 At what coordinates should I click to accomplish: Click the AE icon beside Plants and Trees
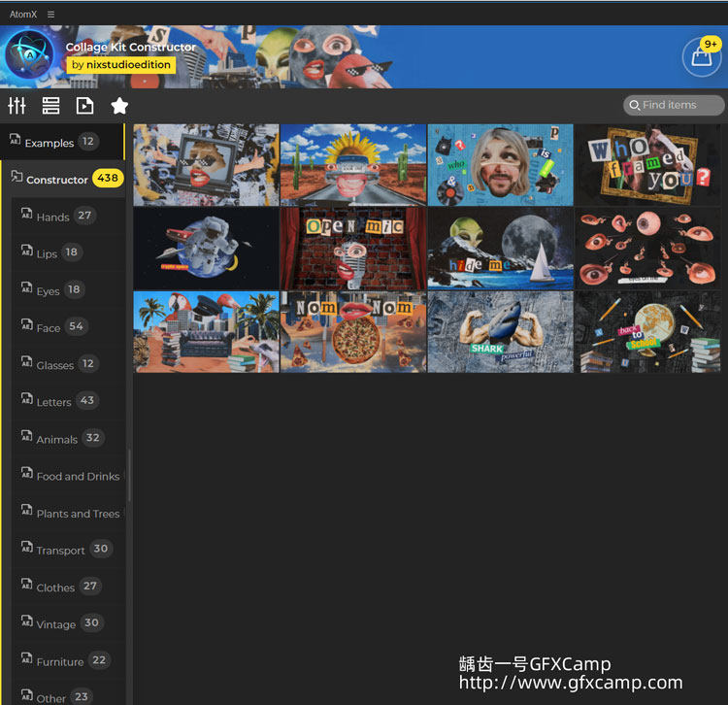27,511
